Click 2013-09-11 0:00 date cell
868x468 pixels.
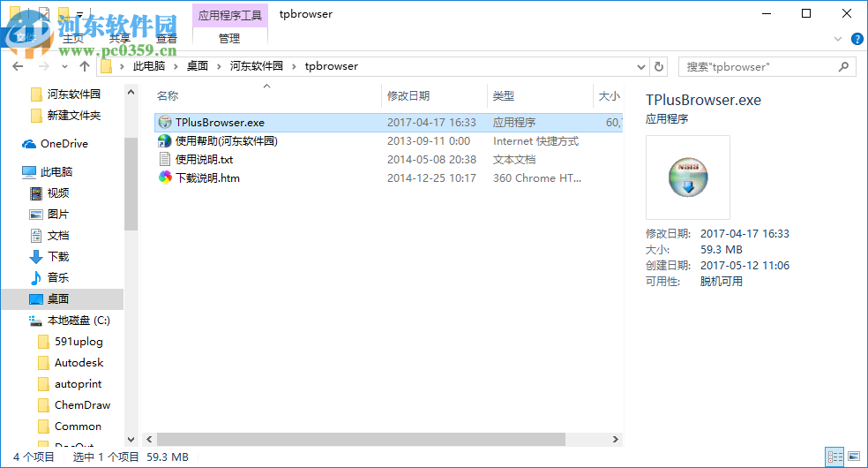tap(429, 140)
